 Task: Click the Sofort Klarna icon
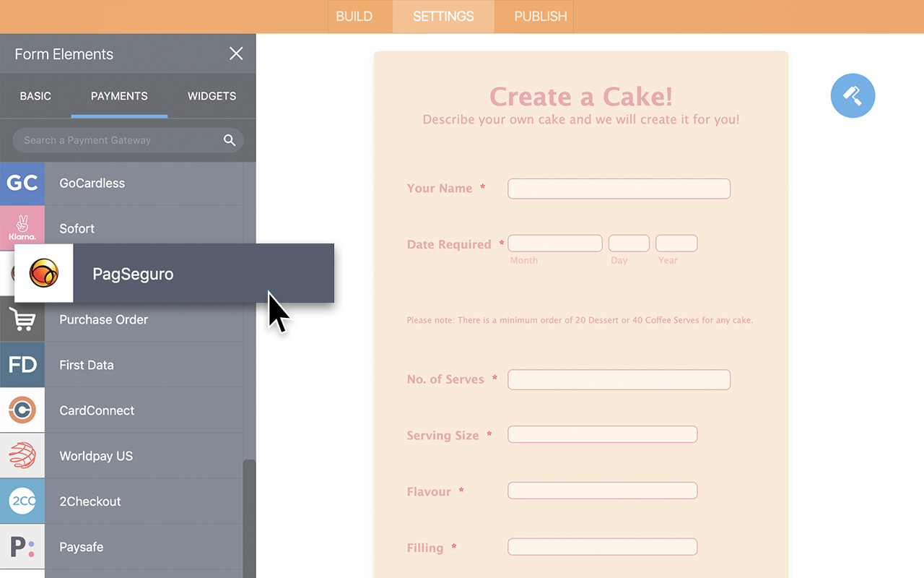tap(22, 228)
